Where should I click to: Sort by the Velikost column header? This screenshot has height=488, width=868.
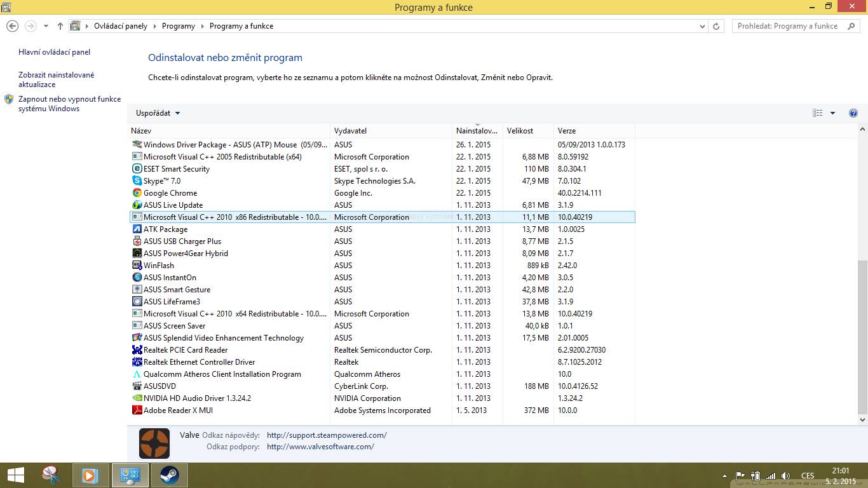(528, 131)
